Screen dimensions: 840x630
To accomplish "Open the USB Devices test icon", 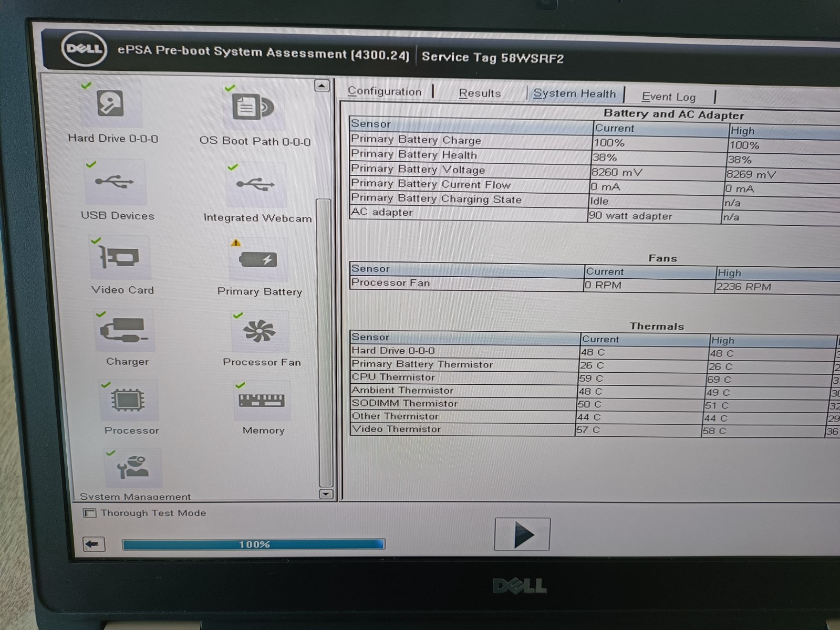I will click(x=115, y=182).
